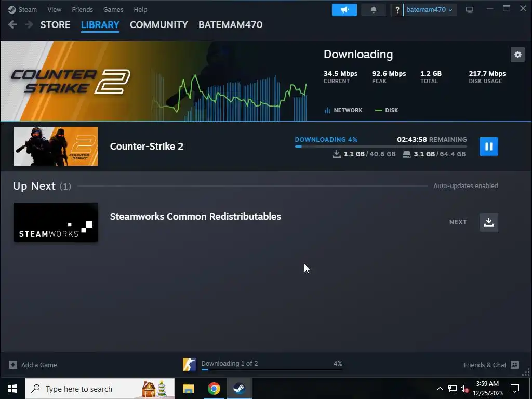This screenshot has height=399, width=532.
Task: Open the Windows Start menu
Action: pyautogui.click(x=12, y=389)
